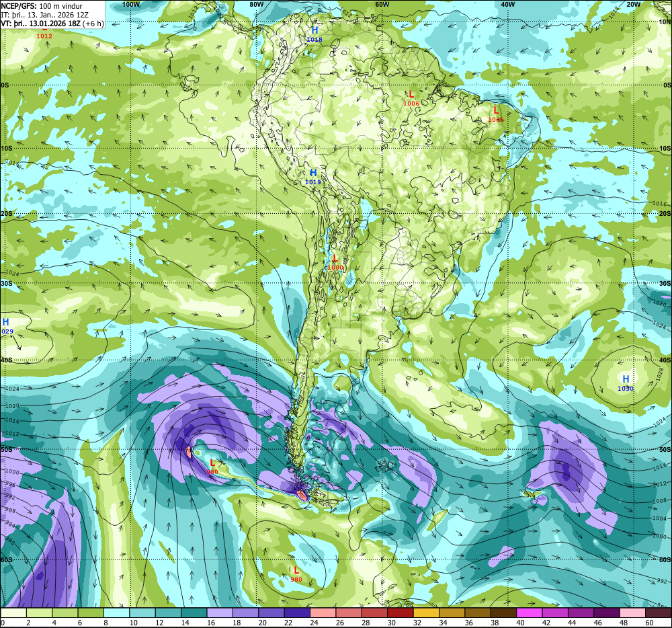Click the red L marker near 50S labeled 980

(x=212, y=463)
